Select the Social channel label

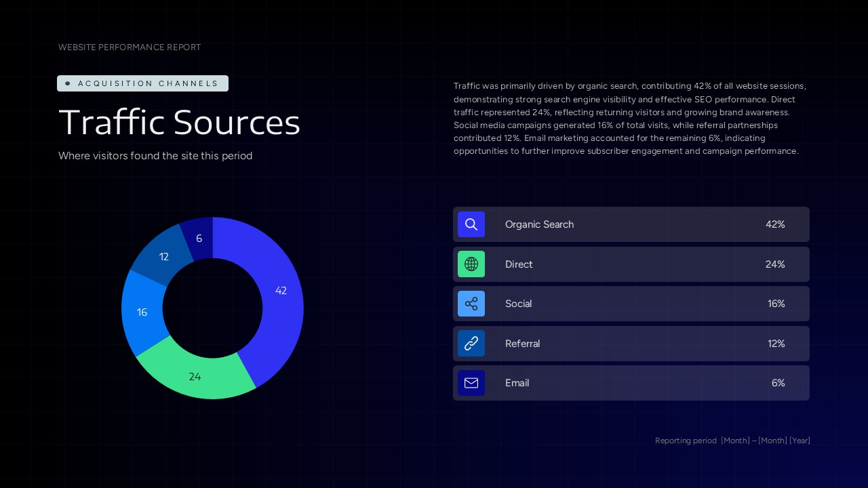pos(518,304)
